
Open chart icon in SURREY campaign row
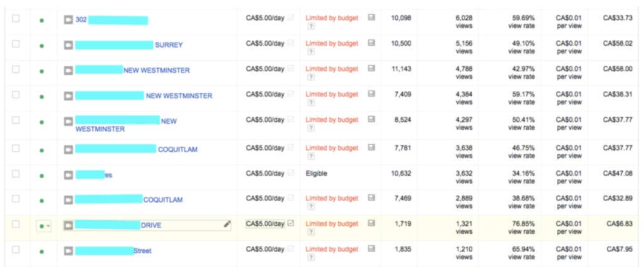(371, 43)
